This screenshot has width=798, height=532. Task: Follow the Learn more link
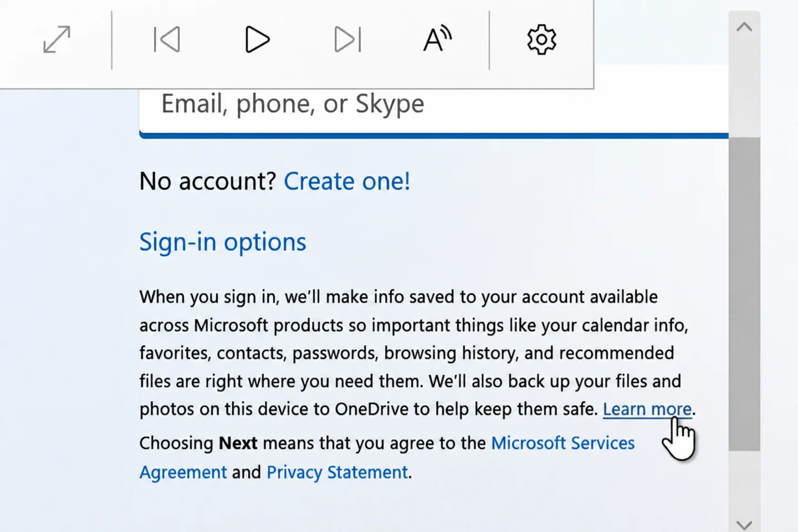pos(647,409)
